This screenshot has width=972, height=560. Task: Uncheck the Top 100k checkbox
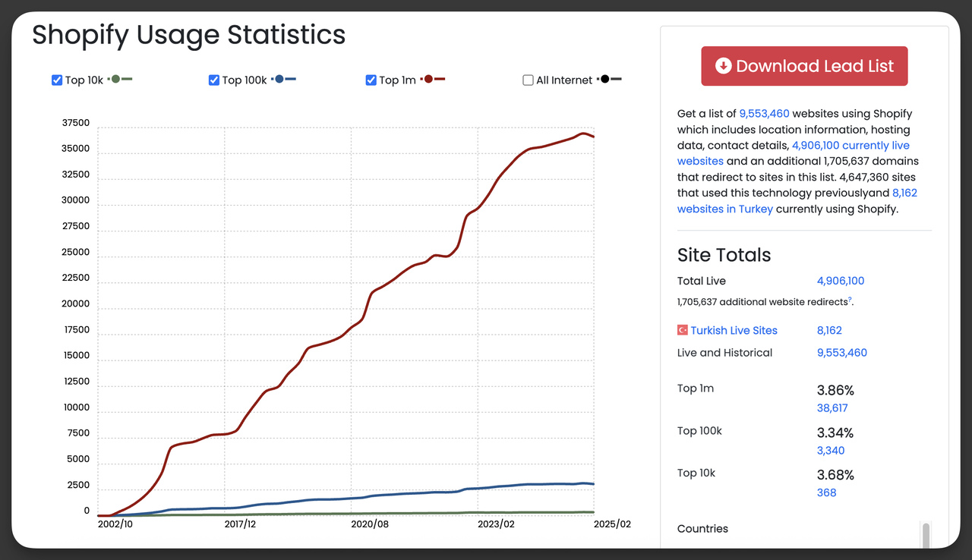(x=214, y=80)
